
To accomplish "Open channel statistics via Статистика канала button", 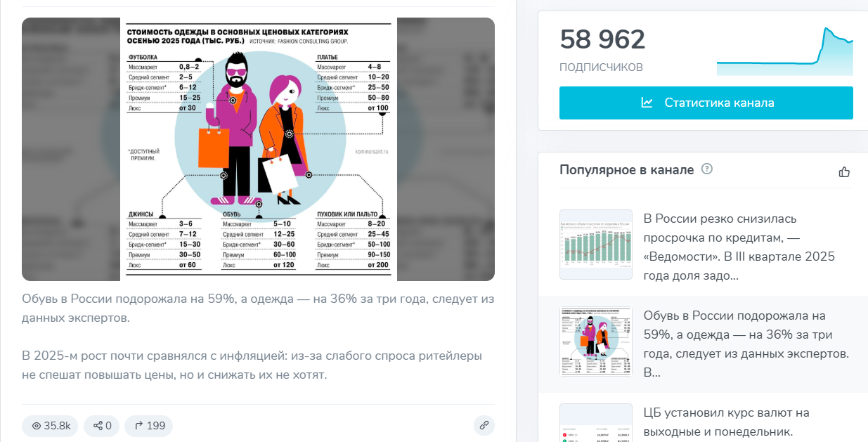I will [706, 102].
